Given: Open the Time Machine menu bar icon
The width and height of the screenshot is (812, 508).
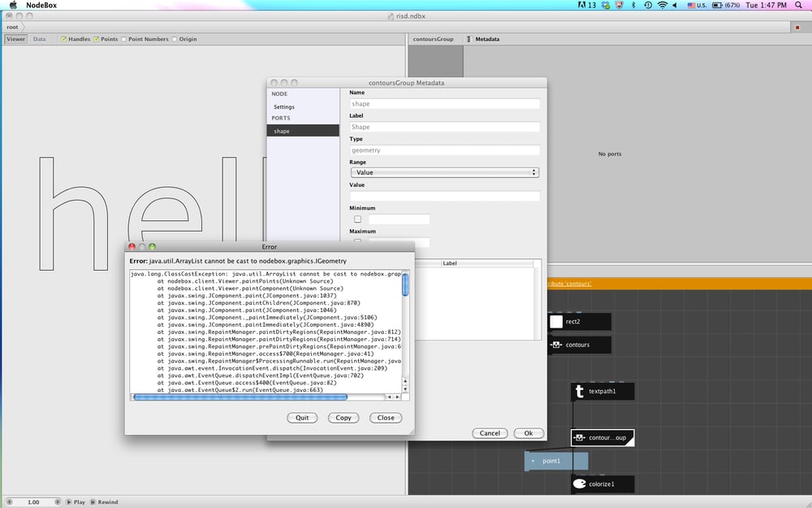Looking at the screenshot, I should point(648,5).
